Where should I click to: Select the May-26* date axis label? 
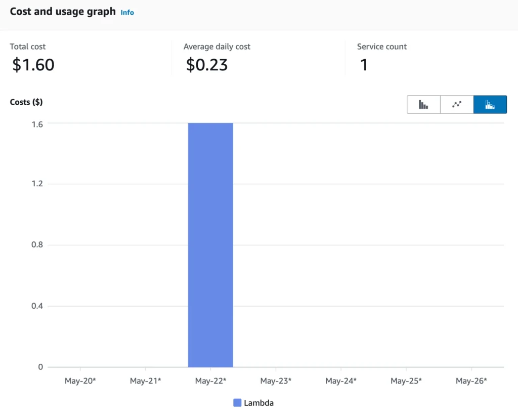point(471,381)
